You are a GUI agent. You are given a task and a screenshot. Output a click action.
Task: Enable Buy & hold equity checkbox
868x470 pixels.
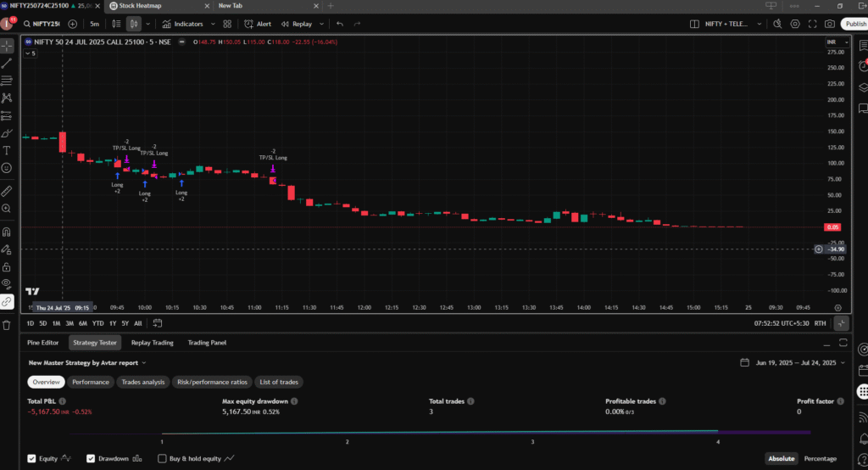tap(162, 458)
